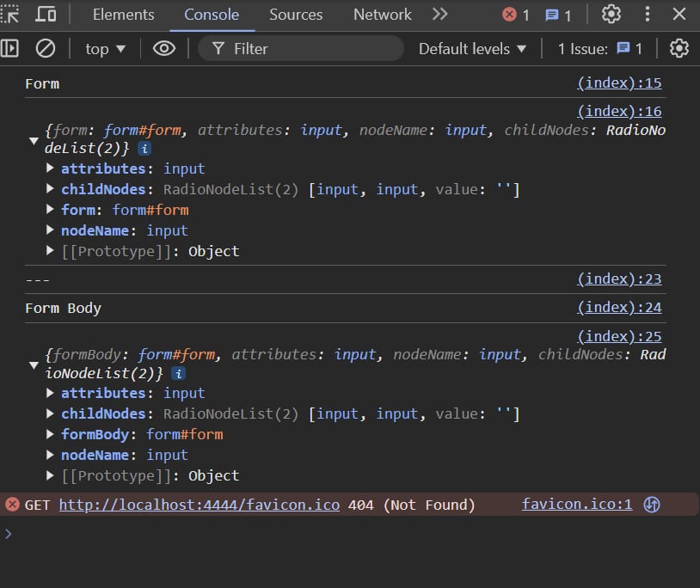Activate the inspect element picker icon
This screenshot has height=588, width=700.
(x=9, y=15)
